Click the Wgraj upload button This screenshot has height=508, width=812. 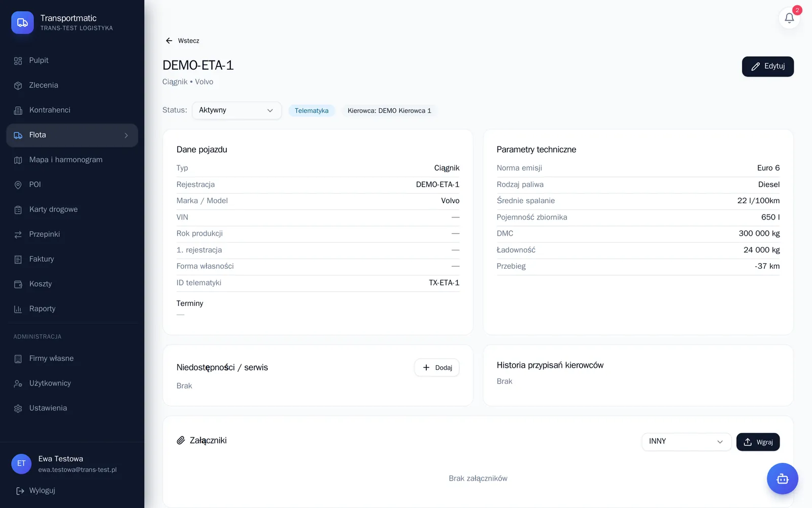pyautogui.click(x=758, y=442)
